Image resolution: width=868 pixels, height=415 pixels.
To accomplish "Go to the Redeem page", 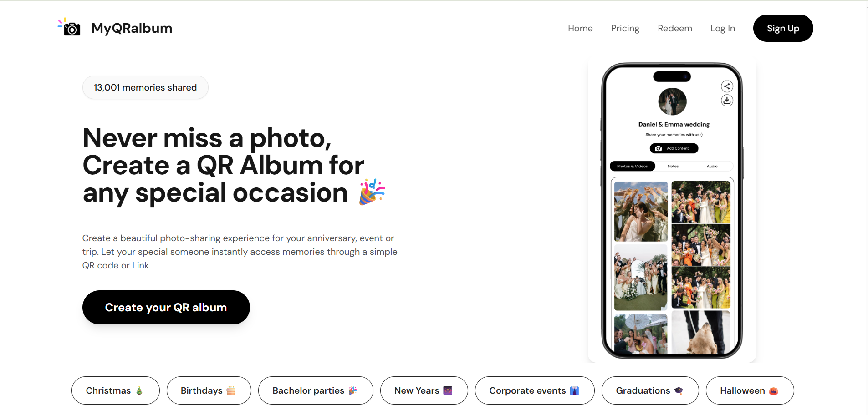I will tap(674, 28).
